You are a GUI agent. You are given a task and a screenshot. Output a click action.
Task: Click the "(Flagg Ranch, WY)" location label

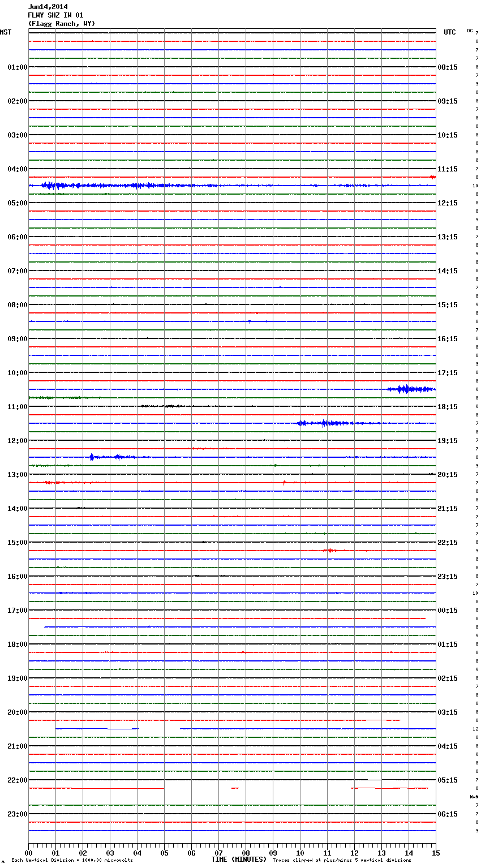pyautogui.click(x=62, y=24)
